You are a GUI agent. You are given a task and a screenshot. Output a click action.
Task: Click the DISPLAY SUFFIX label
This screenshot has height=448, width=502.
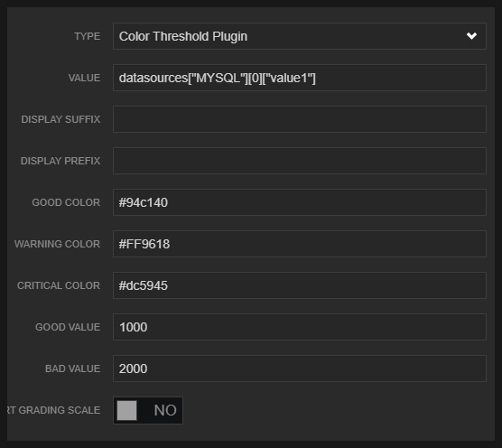pyautogui.click(x=60, y=119)
